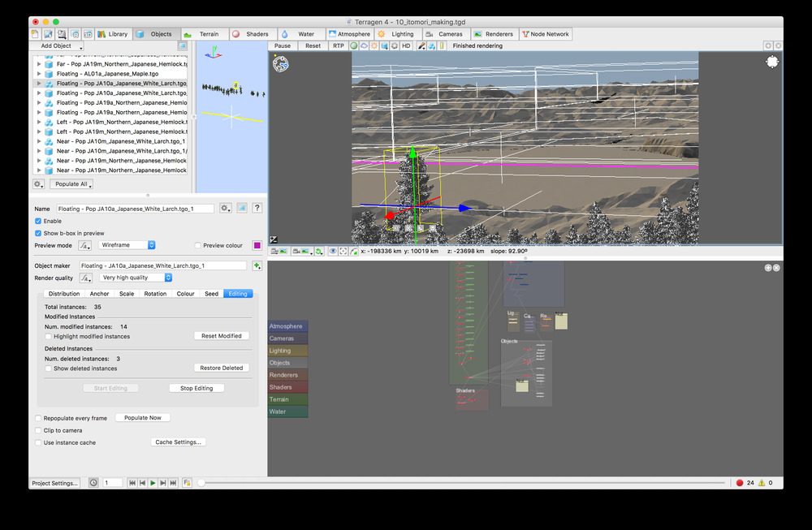Expand the Near - Pop JA10m_Japanese_White_Larch.tgo_1 row
Image resolution: width=812 pixels, height=530 pixels.
[x=39, y=141]
